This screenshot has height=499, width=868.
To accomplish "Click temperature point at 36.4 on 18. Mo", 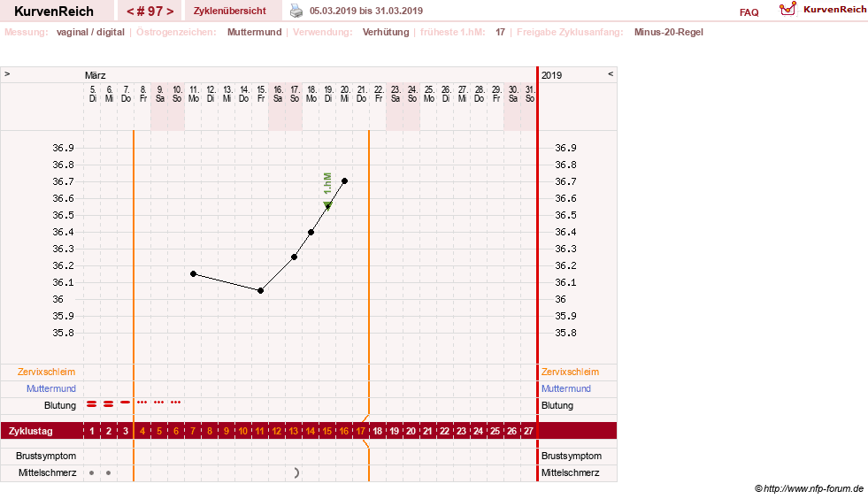I will 311,232.
